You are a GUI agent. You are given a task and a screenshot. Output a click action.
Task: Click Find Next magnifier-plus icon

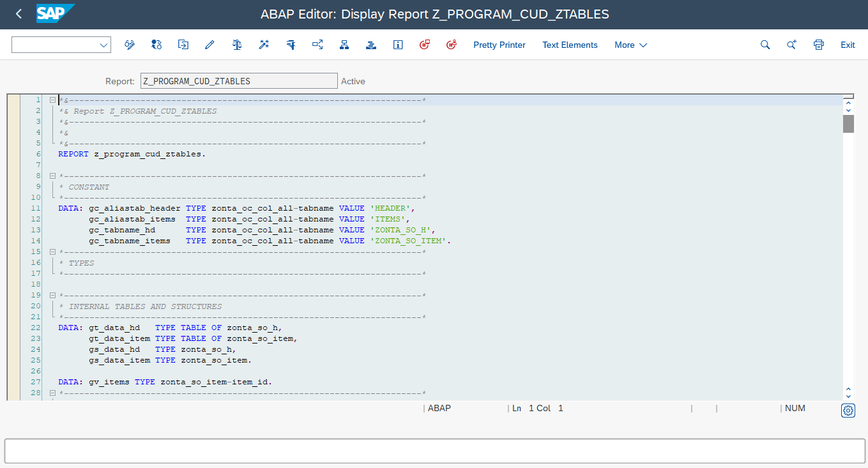(792, 45)
